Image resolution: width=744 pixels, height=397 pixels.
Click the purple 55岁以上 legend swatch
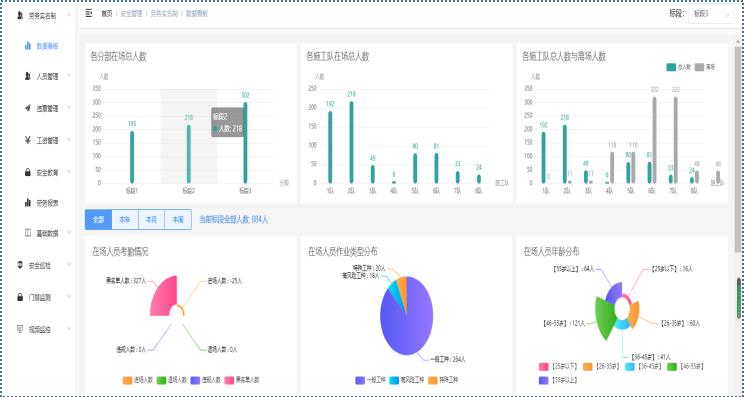pos(544,380)
